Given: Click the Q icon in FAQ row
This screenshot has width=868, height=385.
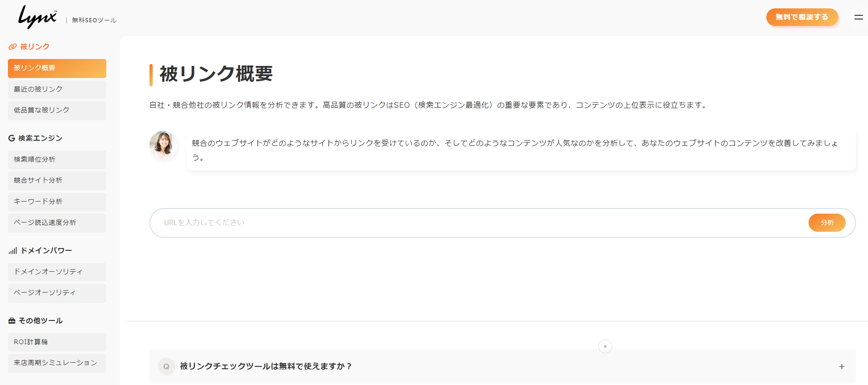Looking at the screenshot, I should point(166,366).
